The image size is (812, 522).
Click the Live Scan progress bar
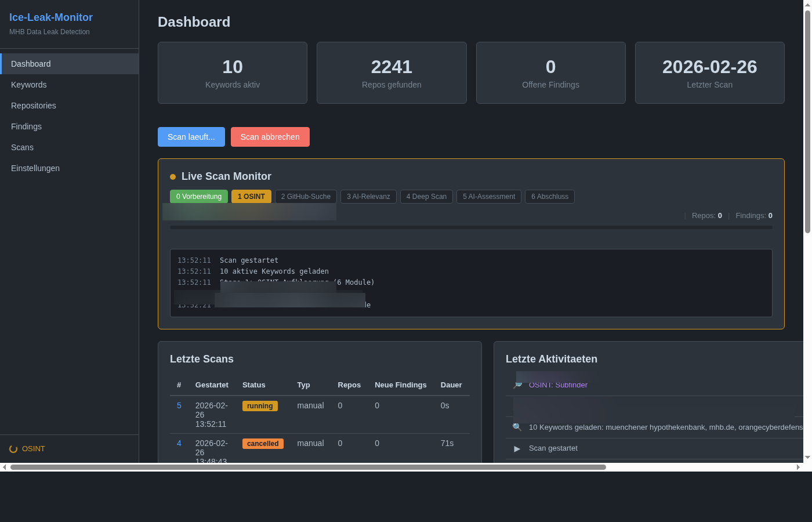pos(471,227)
